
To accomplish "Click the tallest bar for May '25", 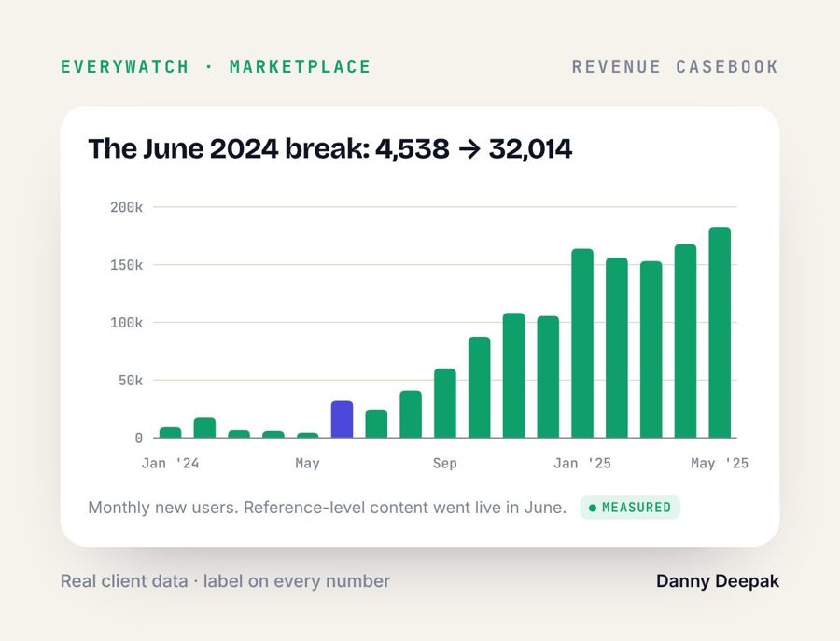I will pyautogui.click(x=720, y=332).
